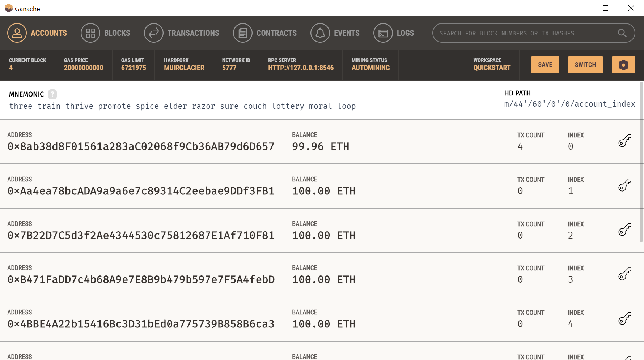Open the Events tab
644x360 pixels.
tap(335, 33)
